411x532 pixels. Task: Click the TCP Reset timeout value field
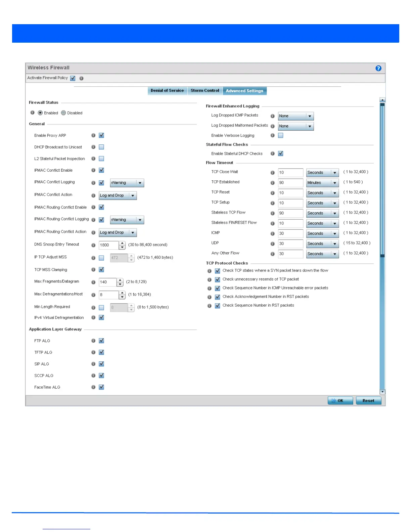[290, 193]
